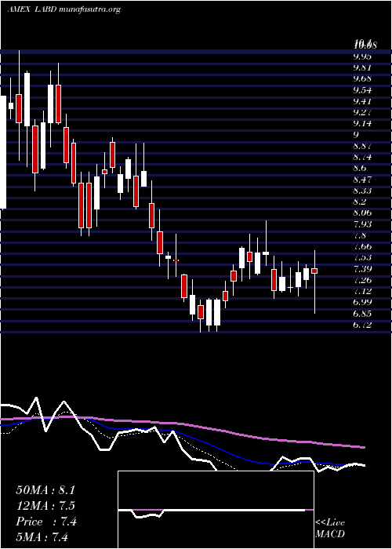Click the 8.2 price axis label
The height and width of the screenshot is (549, 392).
coord(360,202)
